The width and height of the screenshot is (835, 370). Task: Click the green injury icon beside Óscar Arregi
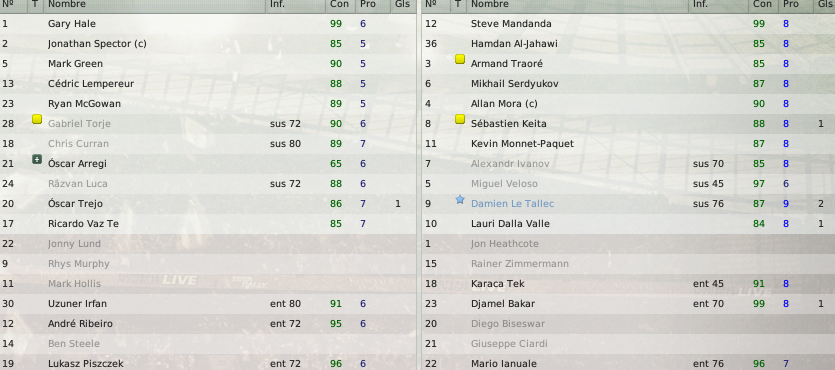click(37, 159)
